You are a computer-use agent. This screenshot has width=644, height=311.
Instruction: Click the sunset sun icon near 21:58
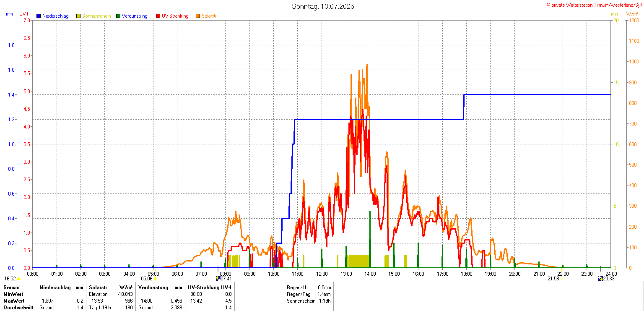562,279
